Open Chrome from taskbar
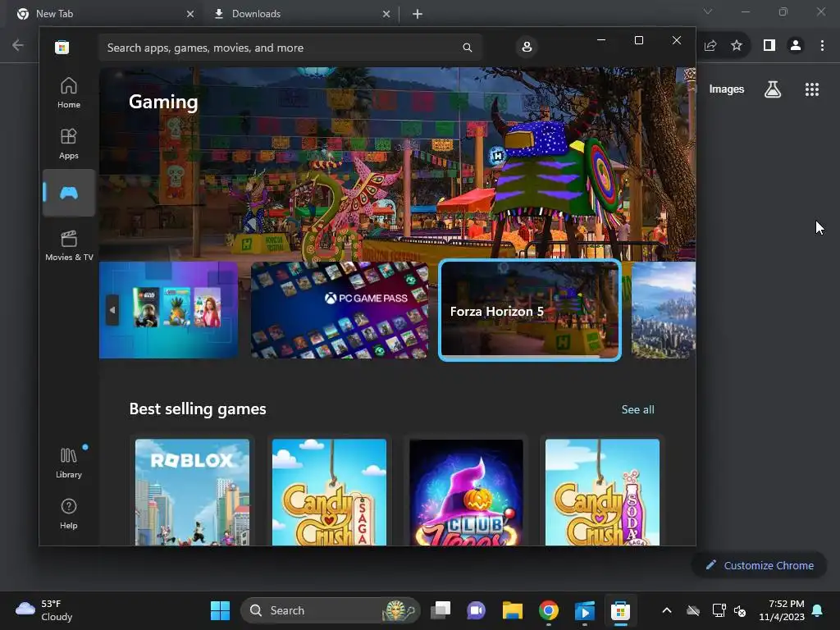Viewport: 840px width, 630px height. (549, 610)
